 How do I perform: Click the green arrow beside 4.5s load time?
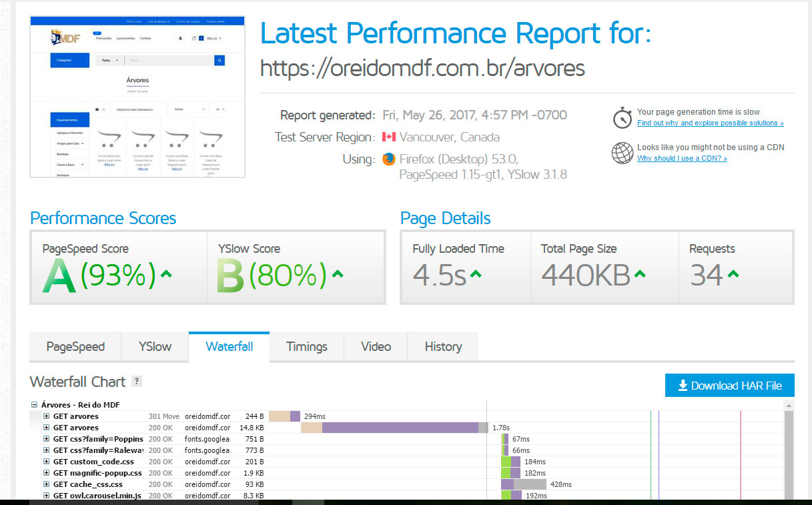point(476,274)
